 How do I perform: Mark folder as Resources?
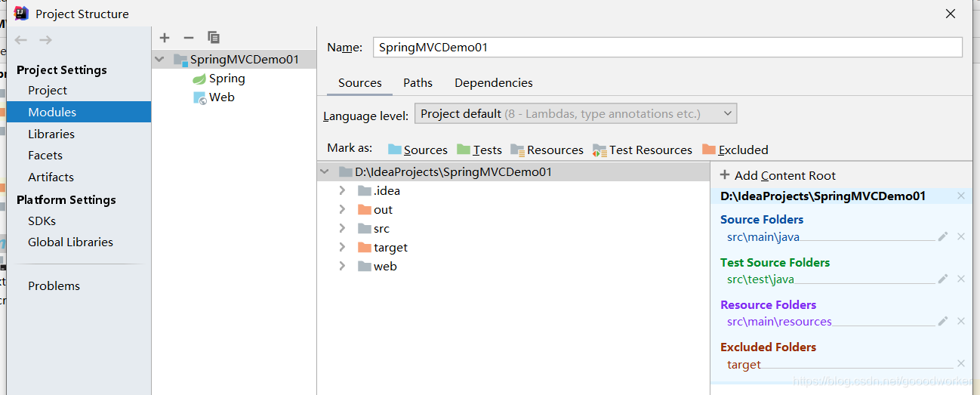point(547,150)
